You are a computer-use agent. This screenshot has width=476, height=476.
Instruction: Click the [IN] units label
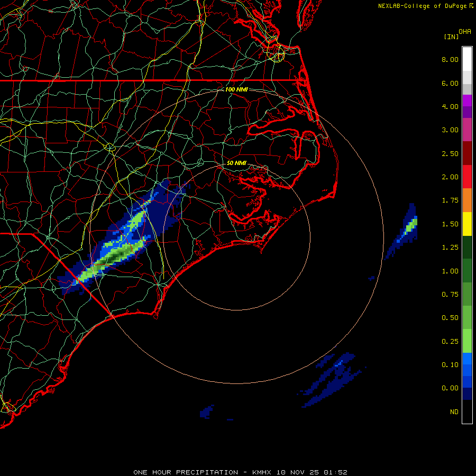[x=451, y=36]
